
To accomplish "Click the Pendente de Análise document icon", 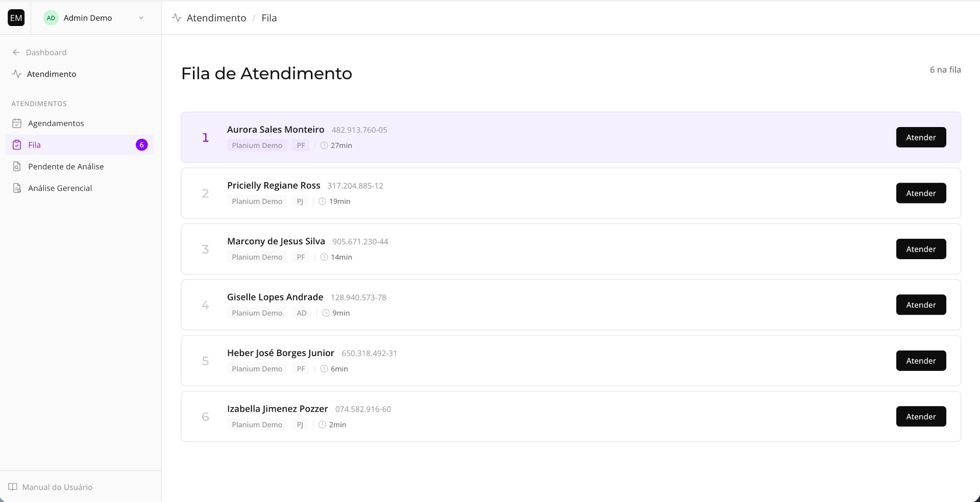I will 17,166.
